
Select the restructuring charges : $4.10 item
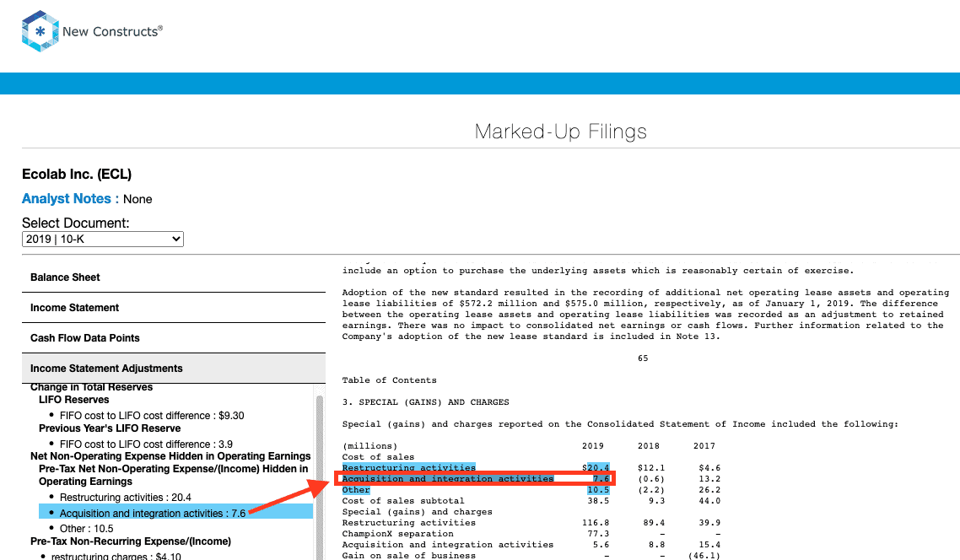pos(116,556)
